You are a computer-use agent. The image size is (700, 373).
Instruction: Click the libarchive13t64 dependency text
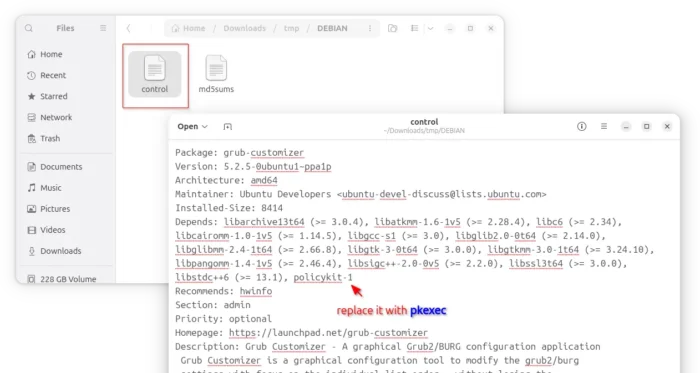coord(264,222)
